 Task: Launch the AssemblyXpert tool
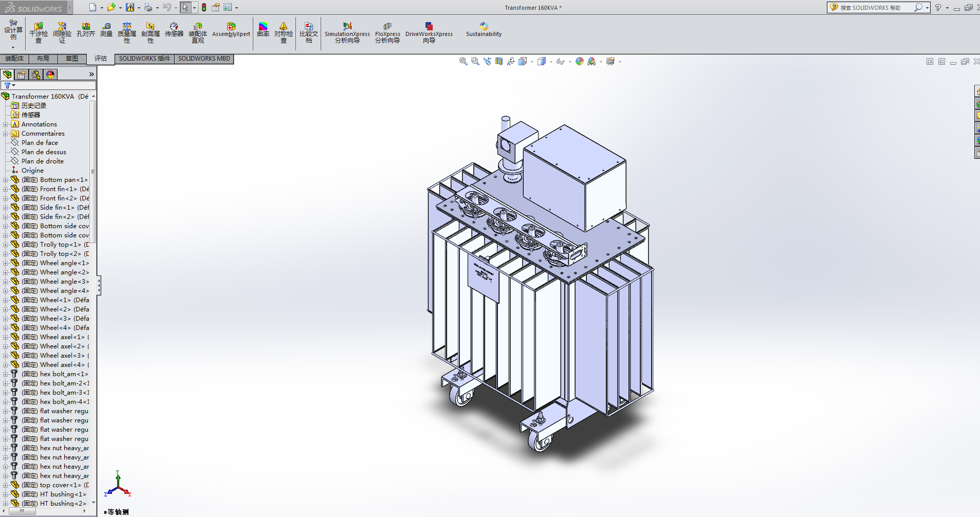pyautogui.click(x=231, y=30)
